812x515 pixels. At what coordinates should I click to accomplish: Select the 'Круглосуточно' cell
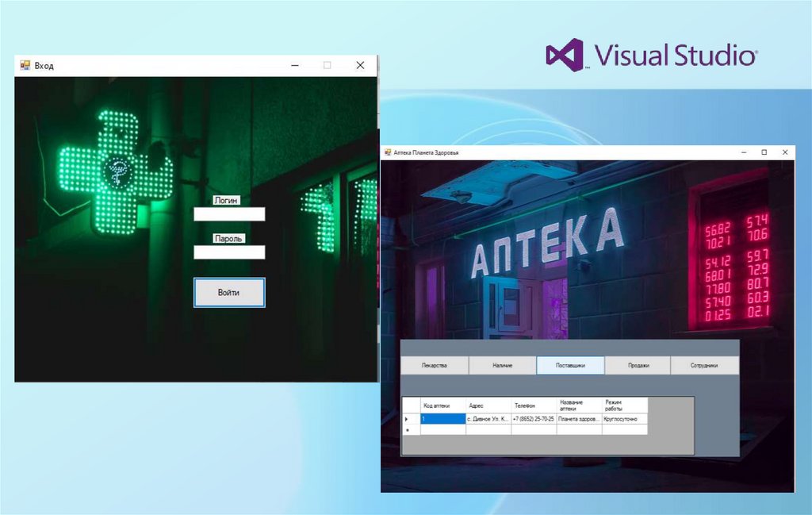click(x=625, y=419)
